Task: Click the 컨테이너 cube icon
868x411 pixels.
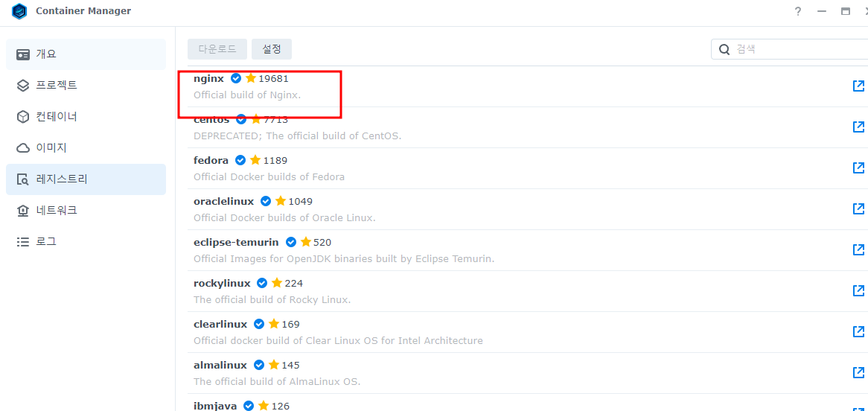Action: (22, 117)
